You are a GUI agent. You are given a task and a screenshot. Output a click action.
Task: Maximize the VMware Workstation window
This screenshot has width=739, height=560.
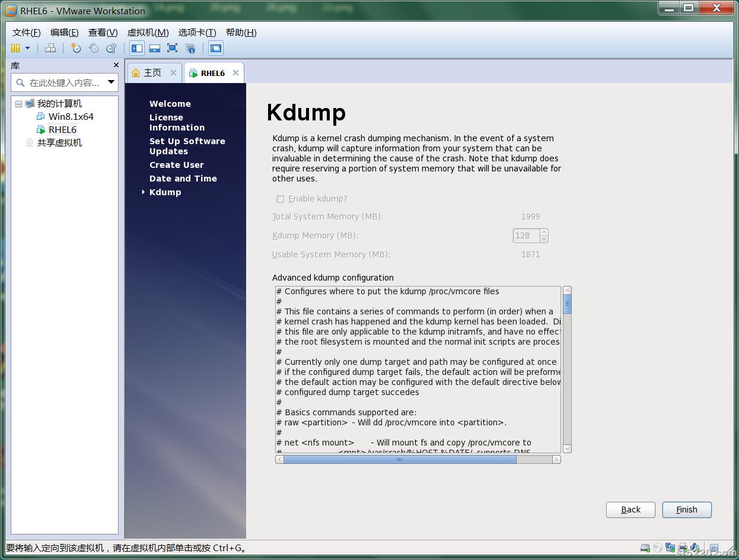click(689, 8)
